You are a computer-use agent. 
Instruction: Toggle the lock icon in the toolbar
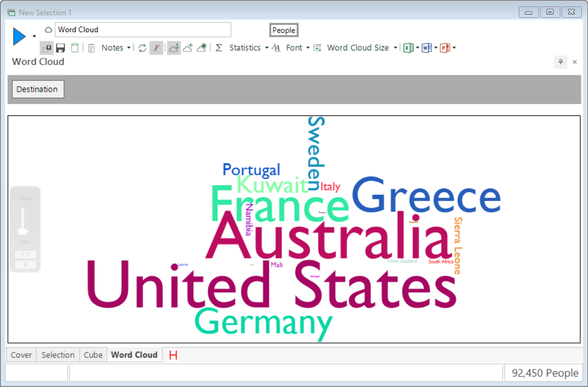click(47, 48)
